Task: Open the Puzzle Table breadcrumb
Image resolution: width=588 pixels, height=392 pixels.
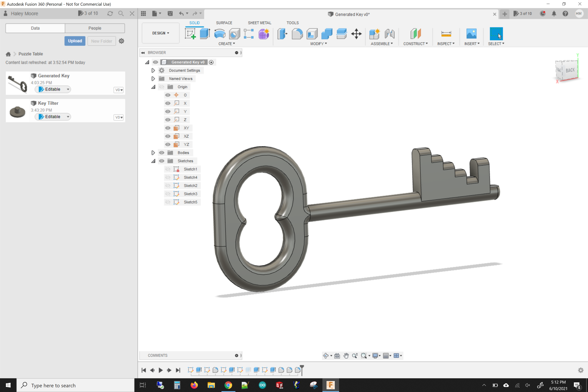Action: click(31, 54)
